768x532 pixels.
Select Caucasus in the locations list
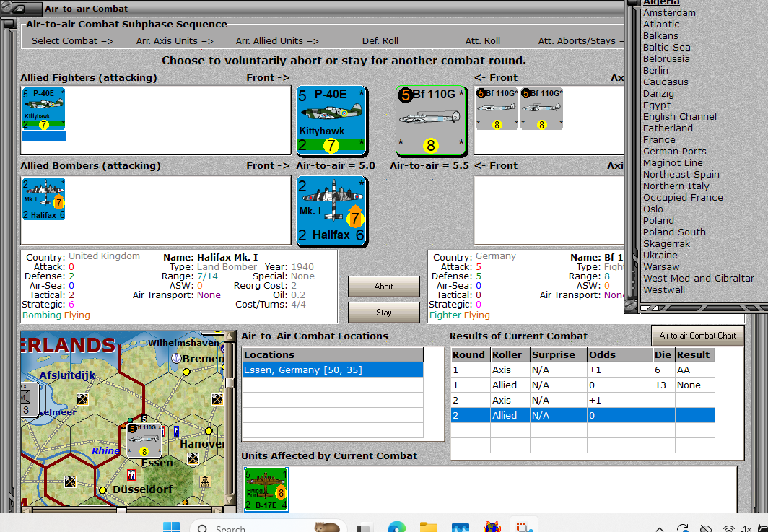coord(666,82)
